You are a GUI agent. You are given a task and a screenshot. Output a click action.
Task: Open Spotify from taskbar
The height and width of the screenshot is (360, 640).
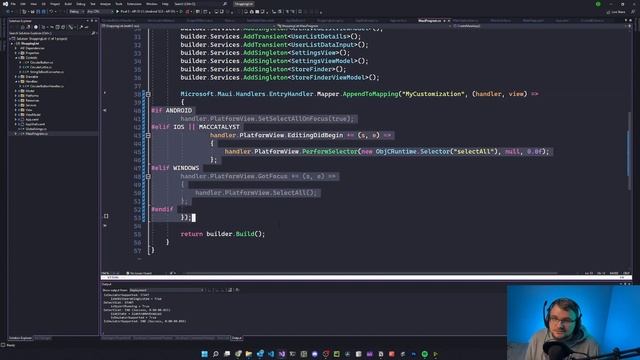(424, 354)
